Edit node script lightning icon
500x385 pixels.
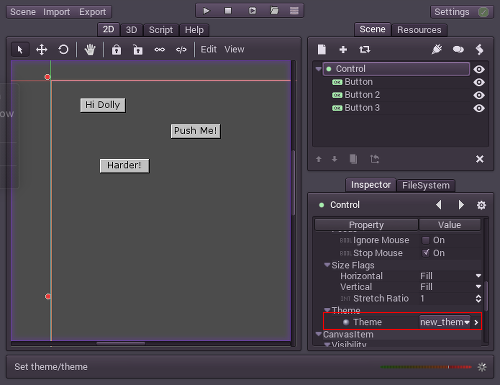pos(479,50)
